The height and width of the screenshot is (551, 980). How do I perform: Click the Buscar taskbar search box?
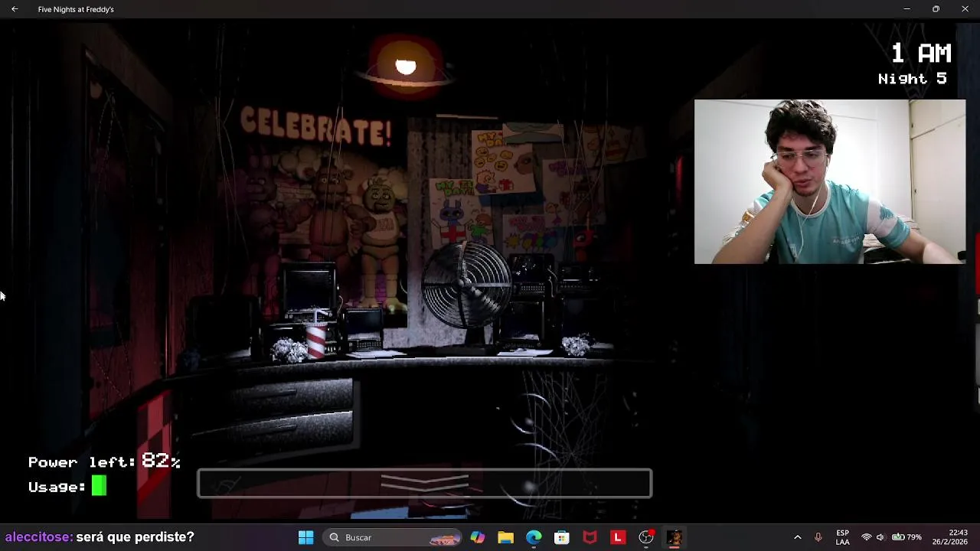point(392,537)
